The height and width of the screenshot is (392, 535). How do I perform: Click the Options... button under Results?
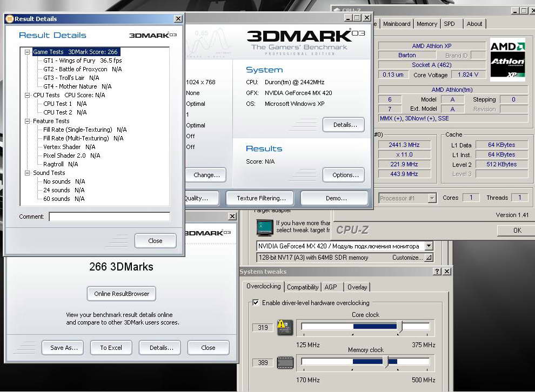tap(344, 175)
